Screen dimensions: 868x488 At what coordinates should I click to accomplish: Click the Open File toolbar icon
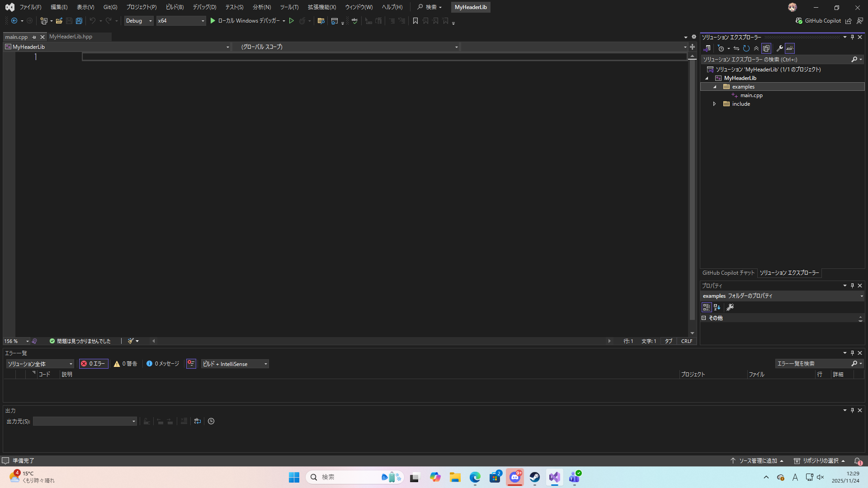point(59,21)
